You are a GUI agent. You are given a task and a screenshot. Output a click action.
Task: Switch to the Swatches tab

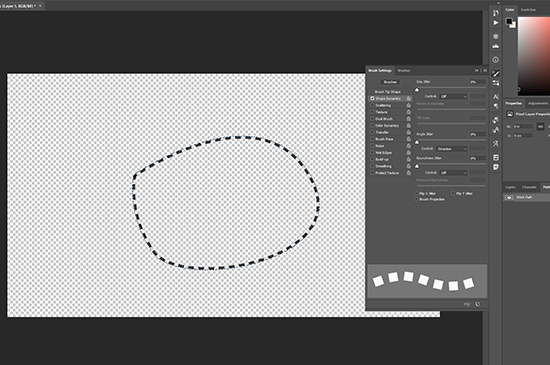(x=528, y=9)
